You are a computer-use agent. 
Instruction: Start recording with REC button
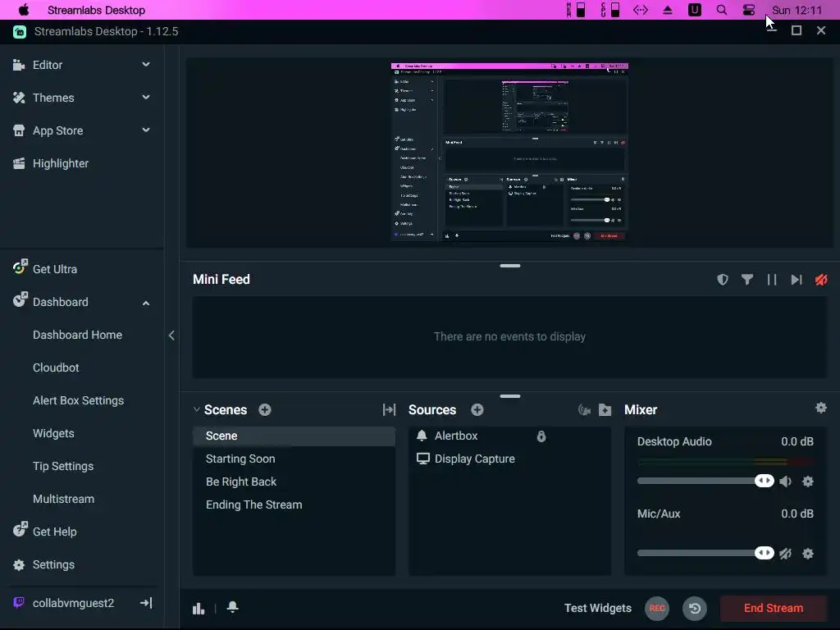pyautogui.click(x=657, y=608)
